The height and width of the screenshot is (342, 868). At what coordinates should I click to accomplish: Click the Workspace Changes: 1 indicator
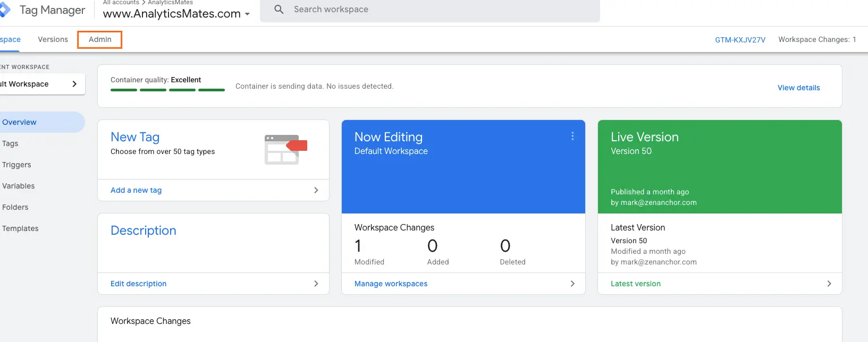[817, 39]
